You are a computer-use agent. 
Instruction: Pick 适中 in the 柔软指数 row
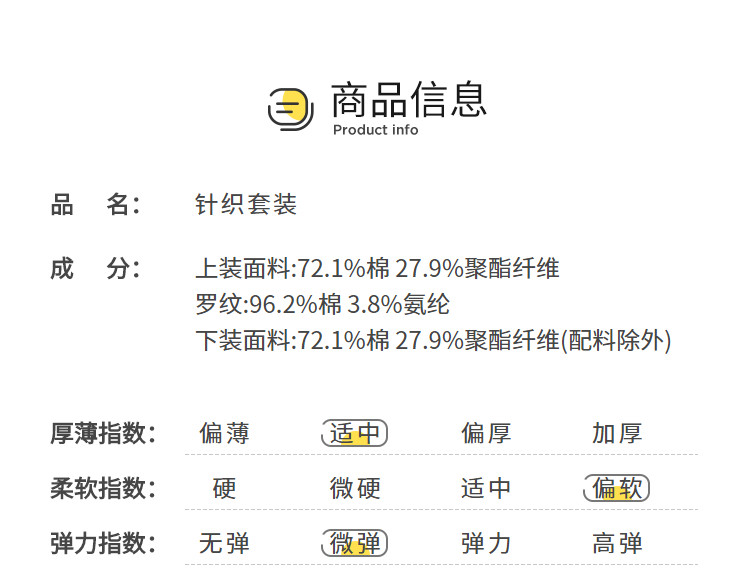tap(486, 488)
